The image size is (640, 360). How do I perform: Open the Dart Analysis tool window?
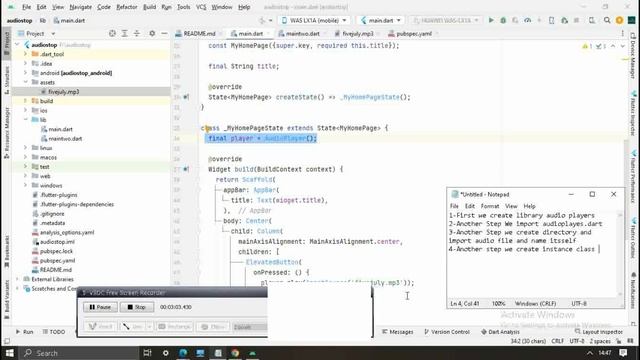[500, 332]
